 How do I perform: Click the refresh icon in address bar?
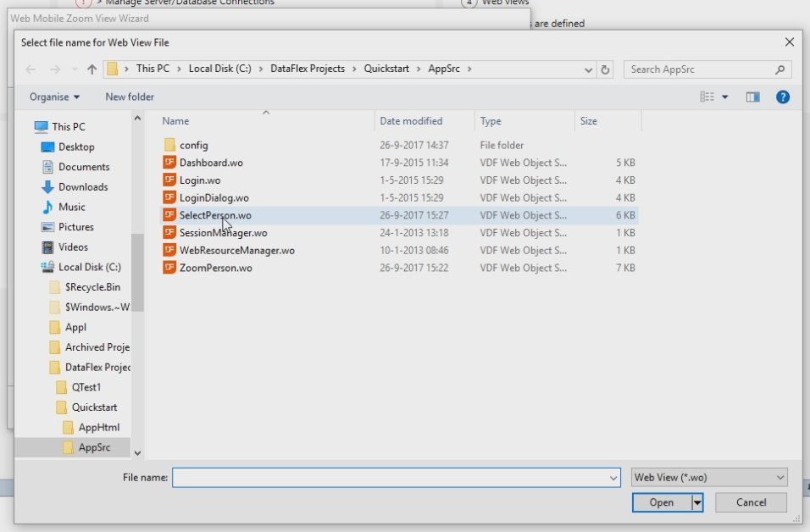click(605, 69)
